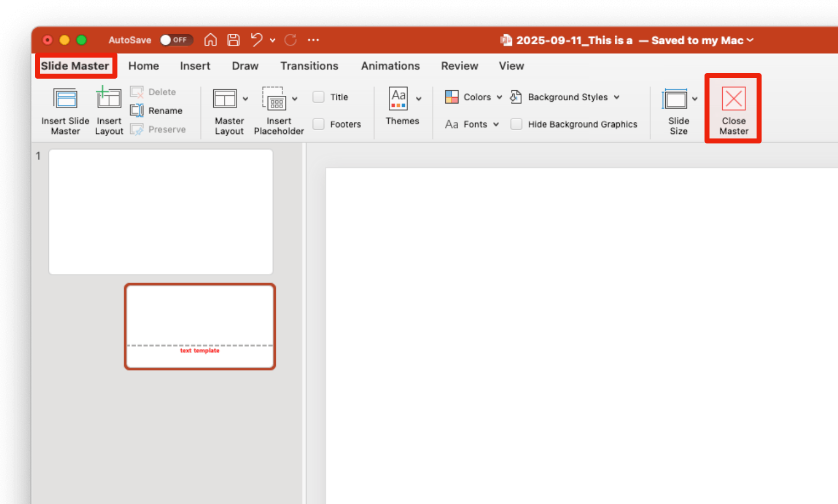Click the Insert Slide Master icon

pyautogui.click(x=65, y=99)
